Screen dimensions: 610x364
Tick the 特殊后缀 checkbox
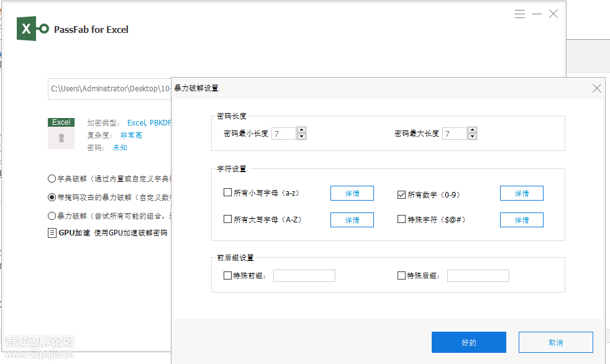(x=401, y=275)
